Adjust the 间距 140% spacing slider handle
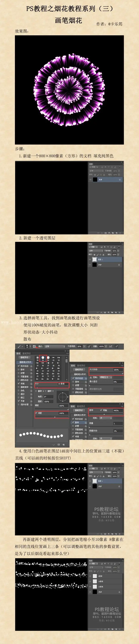139x644 pixels. [55, 417]
